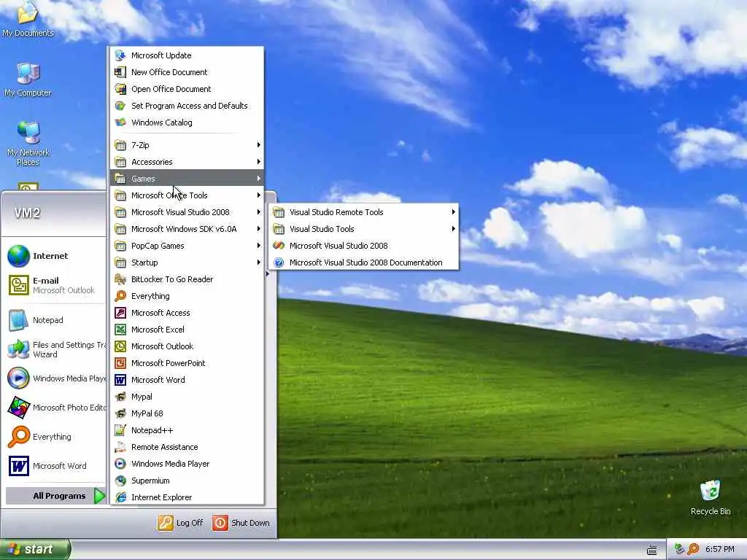This screenshot has height=560, width=747.
Task: Click the New Office Document icon
Action: coord(120,72)
